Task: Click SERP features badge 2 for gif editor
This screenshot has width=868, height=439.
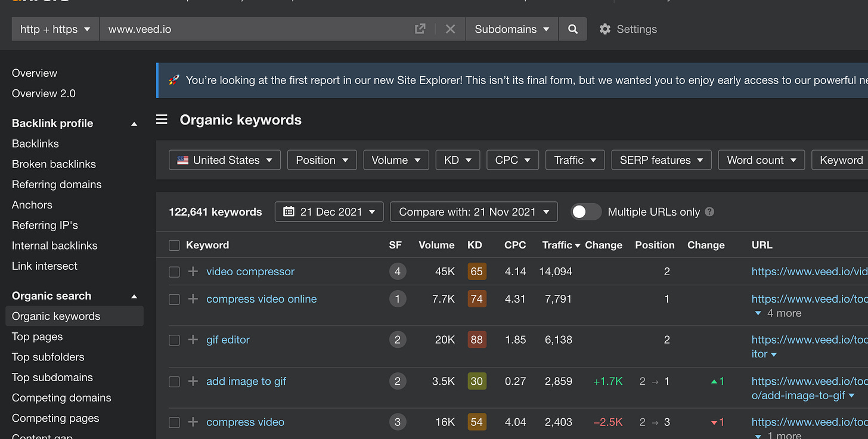Action: click(x=398, y=340)
